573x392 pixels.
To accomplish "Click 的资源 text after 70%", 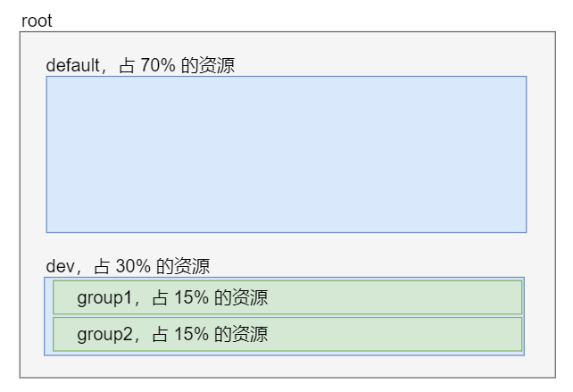I will pos(208,65).
